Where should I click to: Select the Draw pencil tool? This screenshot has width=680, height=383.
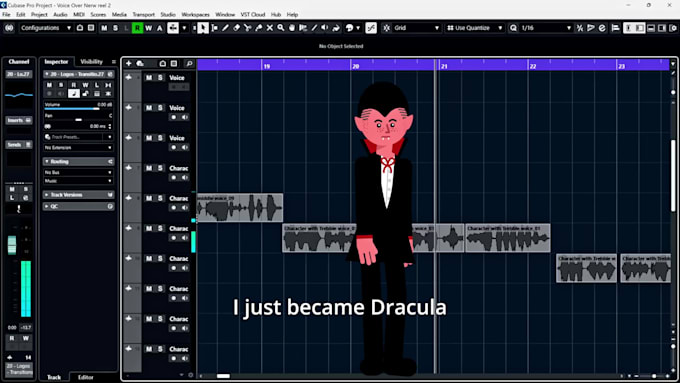(225, 28)
